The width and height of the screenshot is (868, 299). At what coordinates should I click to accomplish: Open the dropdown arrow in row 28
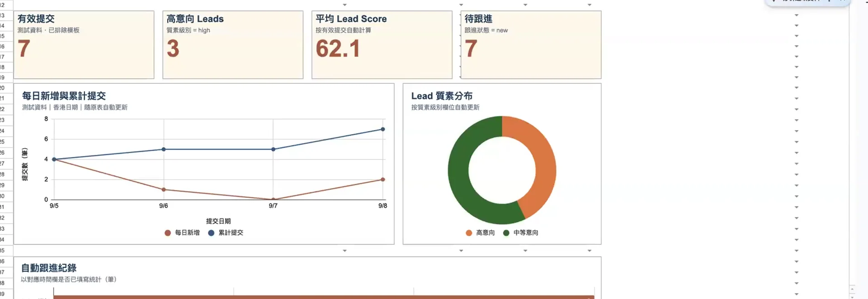[x=797, y=174]
